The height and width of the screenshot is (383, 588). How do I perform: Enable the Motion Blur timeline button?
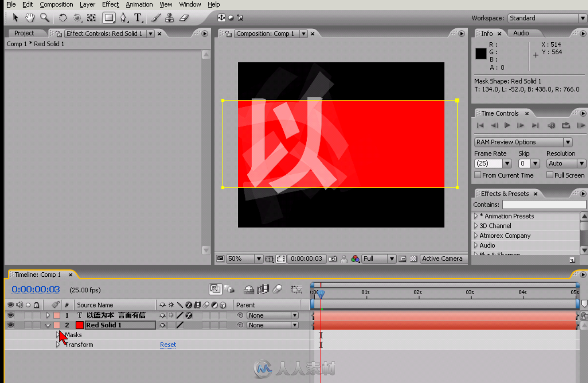click(278, 290)
